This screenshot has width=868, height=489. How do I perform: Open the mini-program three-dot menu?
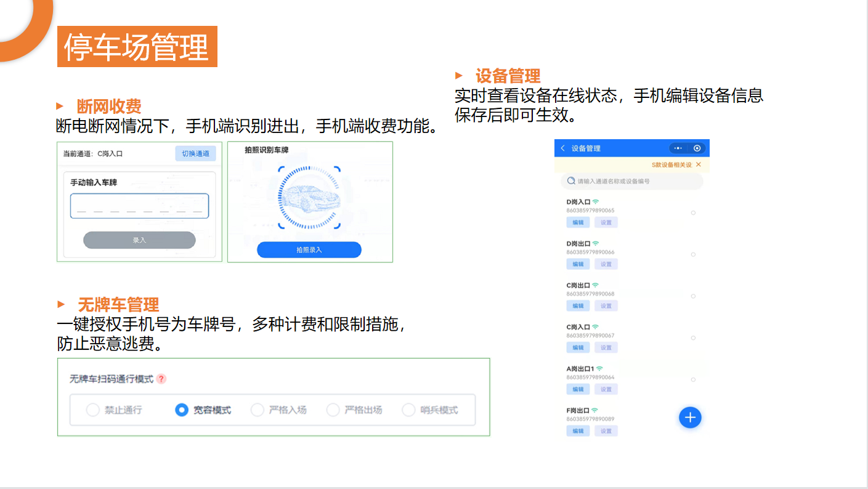pyautogui.click(x=678, y=148)
